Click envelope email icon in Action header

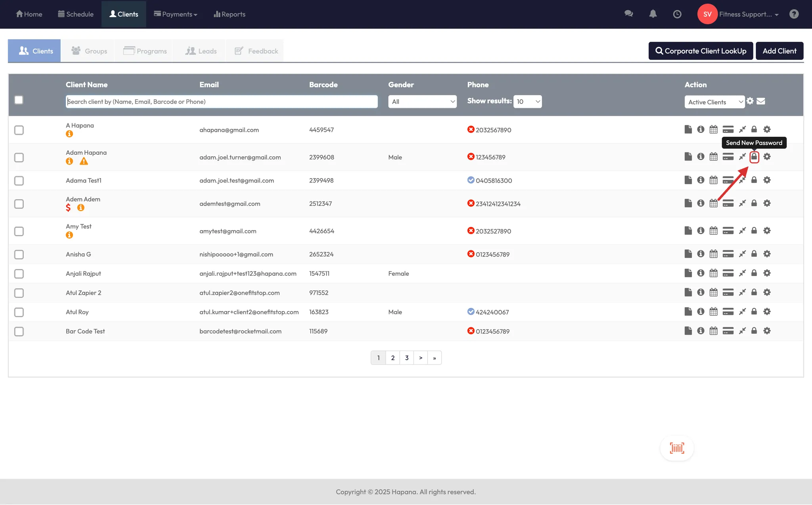761,102
